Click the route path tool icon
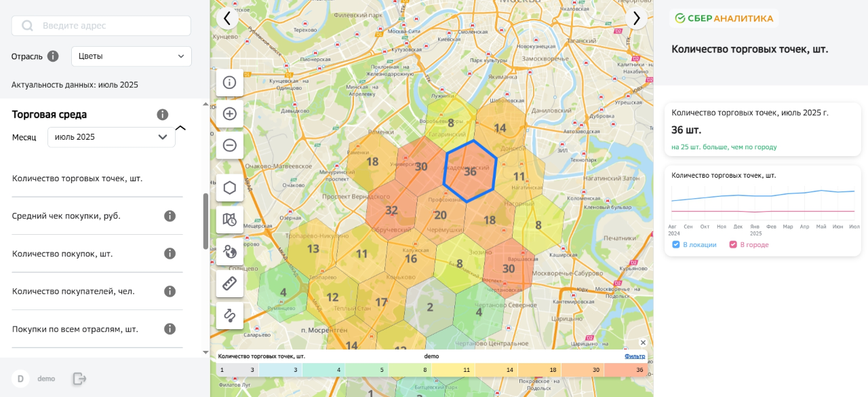This screenshot has height=397, width=868. (230, 315)
